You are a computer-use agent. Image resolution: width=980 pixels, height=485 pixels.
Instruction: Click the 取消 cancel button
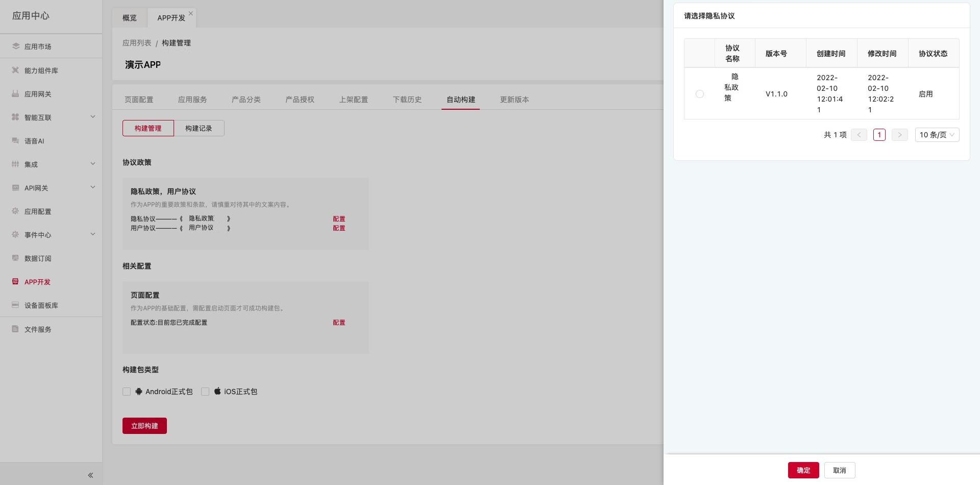[839, 470]
